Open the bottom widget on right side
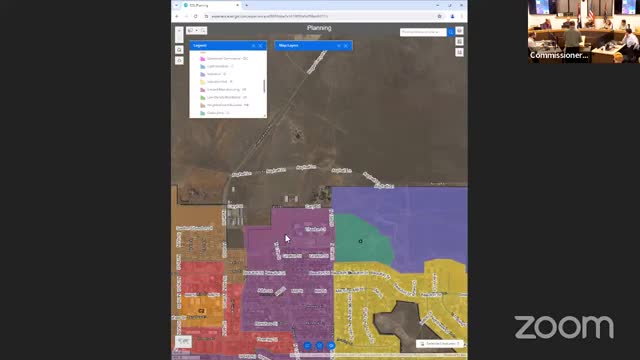This screenshot has width=640, height=360. click(459, 52)
